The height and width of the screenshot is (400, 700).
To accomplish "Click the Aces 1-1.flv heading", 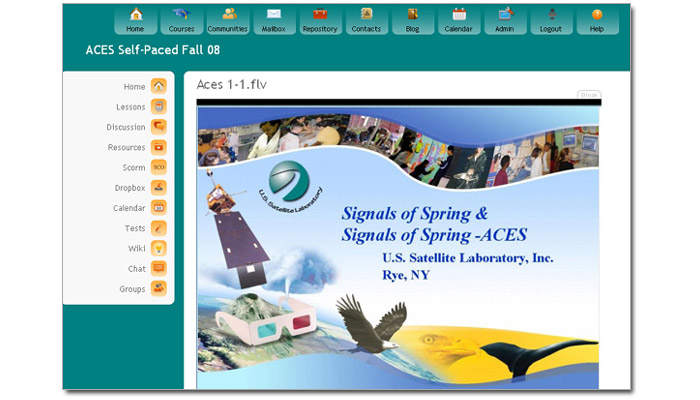I will pos(232,84).
